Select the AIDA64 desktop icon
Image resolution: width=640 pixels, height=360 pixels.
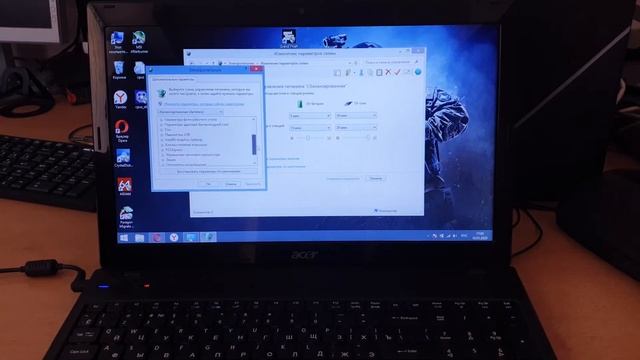pos(125,187)
